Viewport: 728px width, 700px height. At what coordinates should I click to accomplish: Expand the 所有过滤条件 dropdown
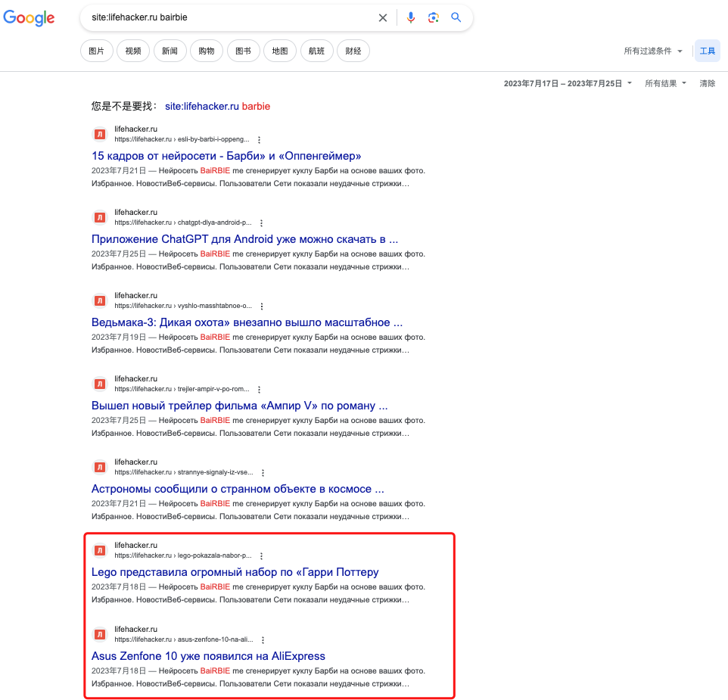653,51
